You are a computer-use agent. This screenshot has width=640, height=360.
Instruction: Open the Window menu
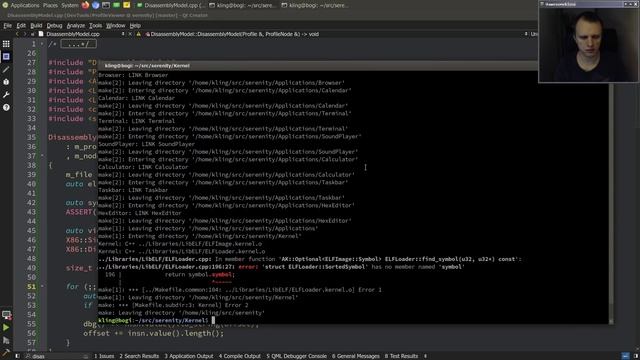pos(116,25)
